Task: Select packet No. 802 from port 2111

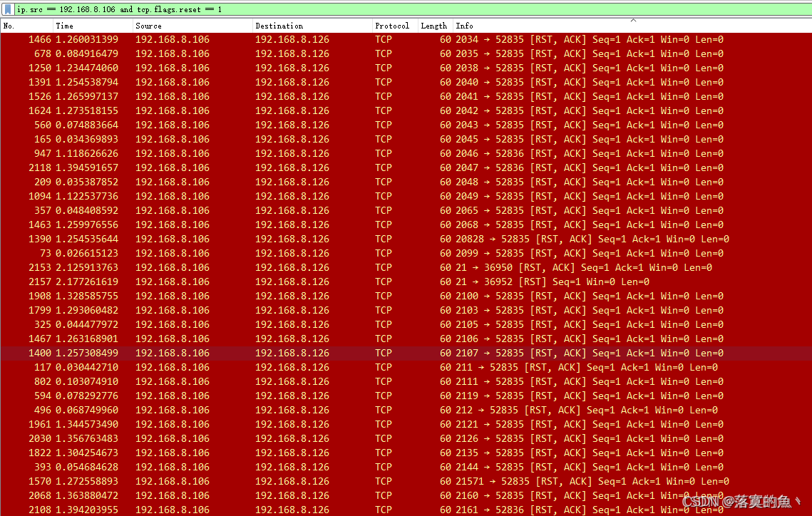Action: point(406,381)
